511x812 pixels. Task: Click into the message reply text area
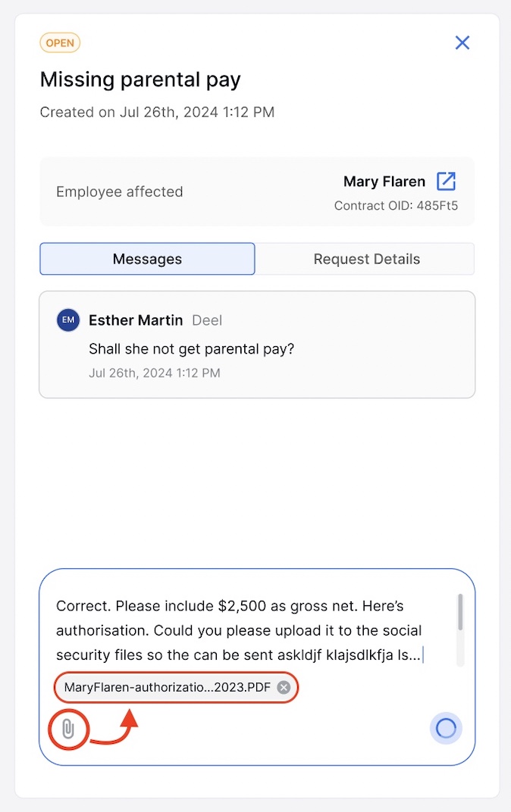(x=254, y=630)
